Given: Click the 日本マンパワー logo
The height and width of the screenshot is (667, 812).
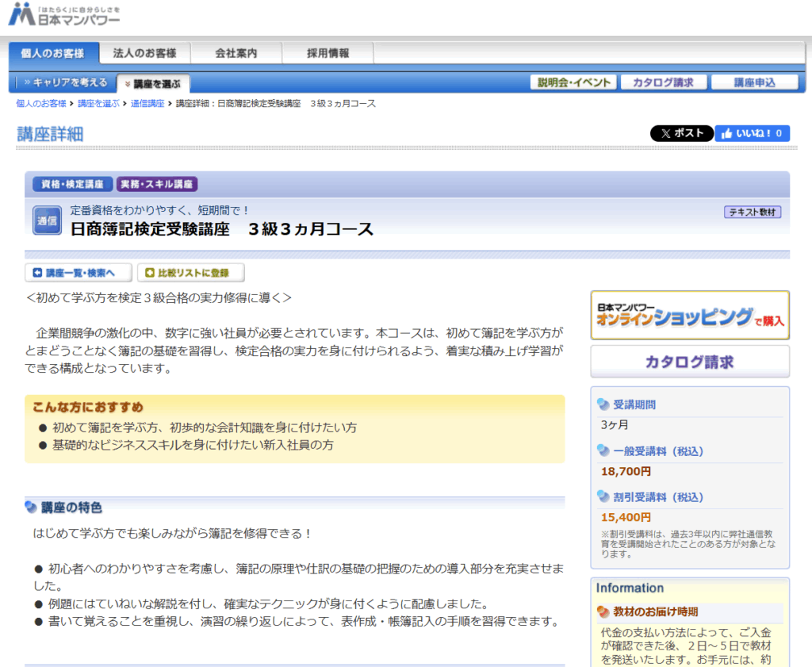Looking at the screenshot, I should coord(63,14).
